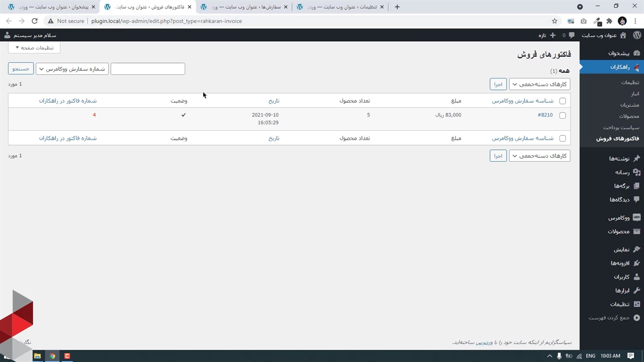644x362 pixels.
Task: Click the search (جستجو) button
Action: [21, 69]
